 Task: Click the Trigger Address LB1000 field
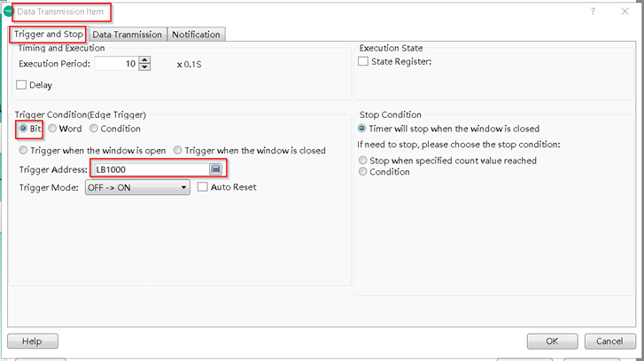149,169
